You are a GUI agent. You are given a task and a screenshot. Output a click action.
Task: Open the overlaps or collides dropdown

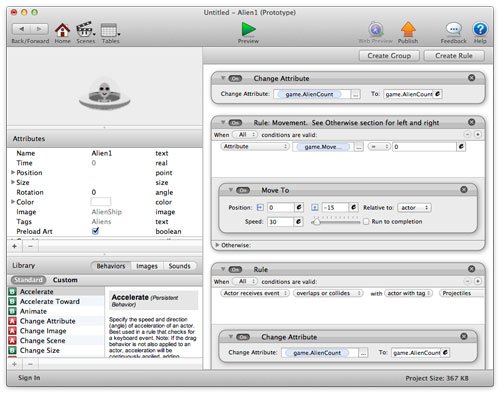[328, 293]
